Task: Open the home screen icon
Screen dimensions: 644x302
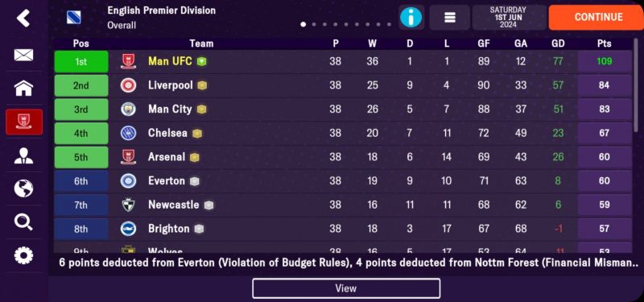Action: [23, 88]
